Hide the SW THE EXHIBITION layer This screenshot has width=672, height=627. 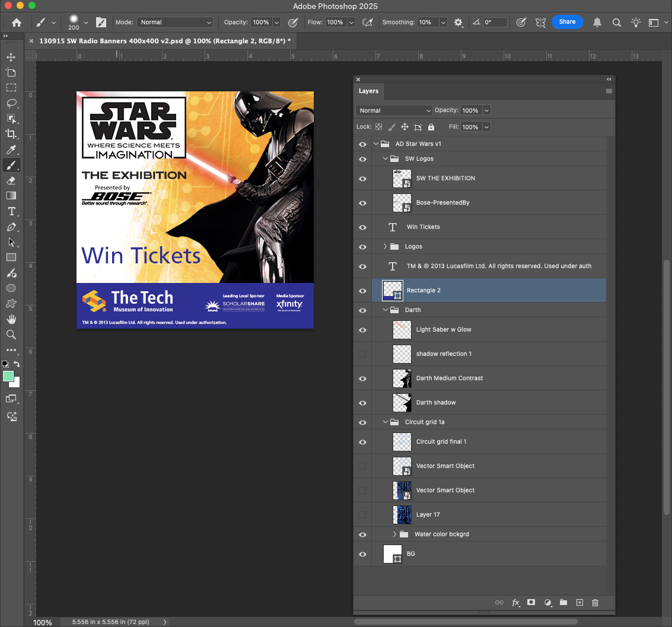click(362, 179)
